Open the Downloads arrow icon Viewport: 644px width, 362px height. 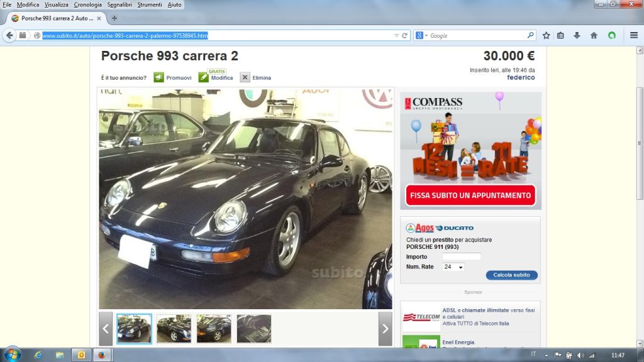click(x=577, y=36)
